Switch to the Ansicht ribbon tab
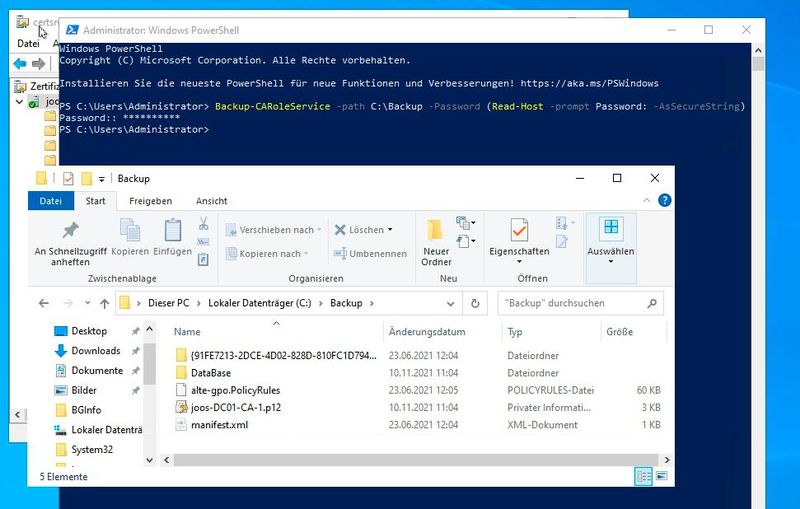The height and width of the screenshot is (509, 800). (212, 201)
